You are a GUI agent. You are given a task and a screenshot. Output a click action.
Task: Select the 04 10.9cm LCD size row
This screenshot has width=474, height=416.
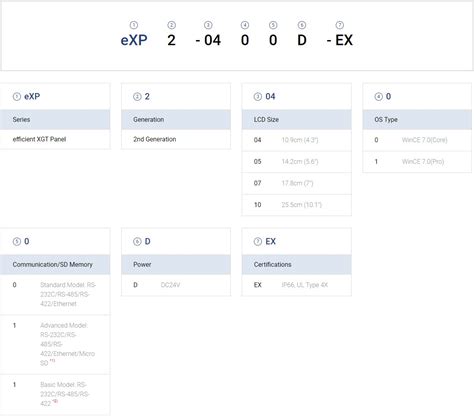click(297, 140)
